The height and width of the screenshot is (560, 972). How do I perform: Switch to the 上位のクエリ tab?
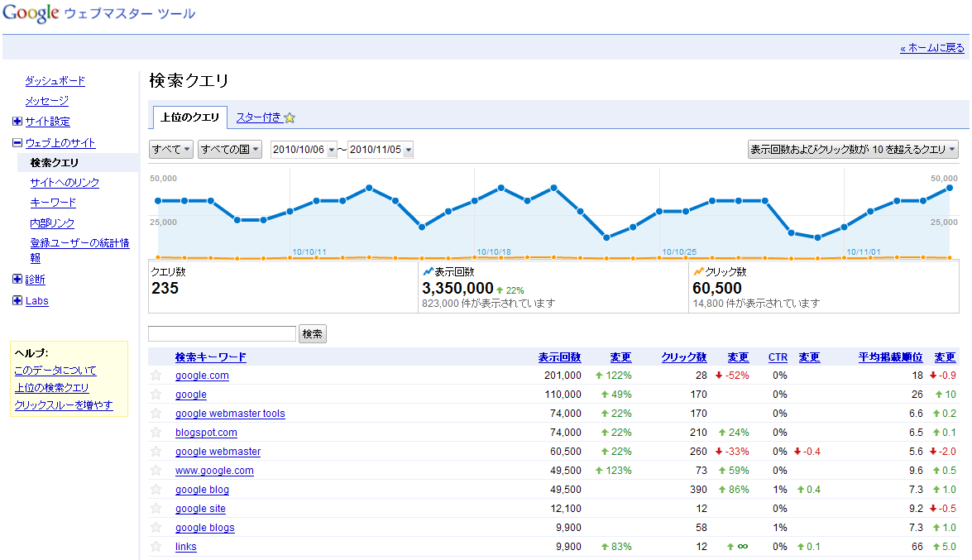[189, 117]
